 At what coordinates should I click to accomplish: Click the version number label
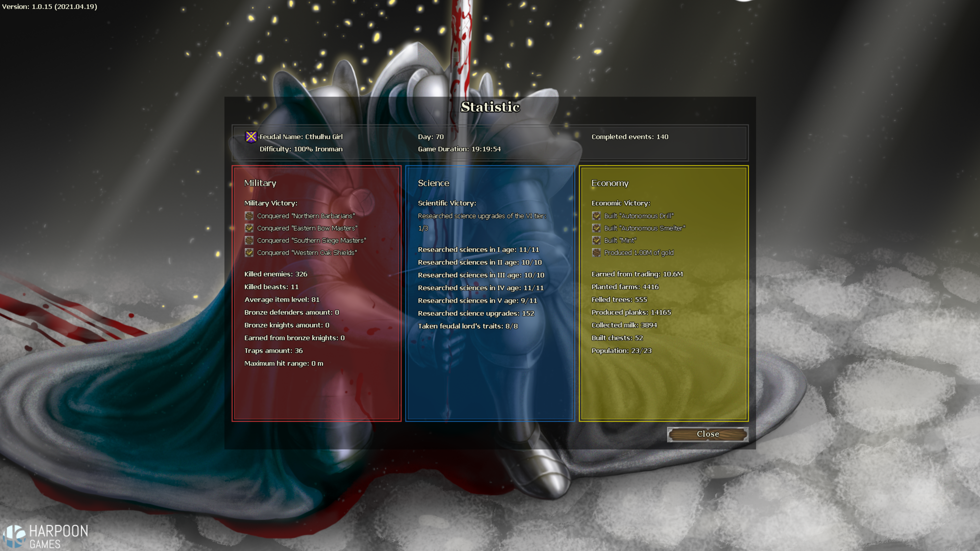pos(50,6)
